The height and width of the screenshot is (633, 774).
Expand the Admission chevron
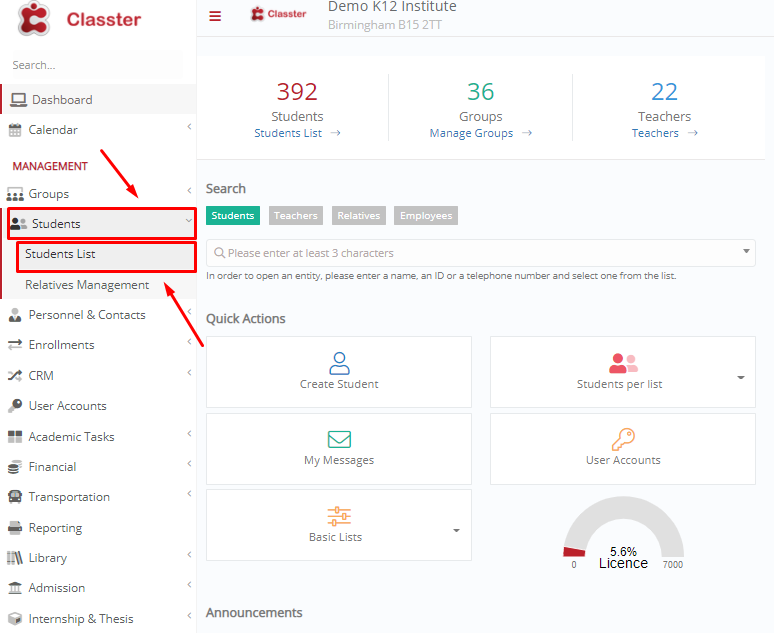coord(189,585)
